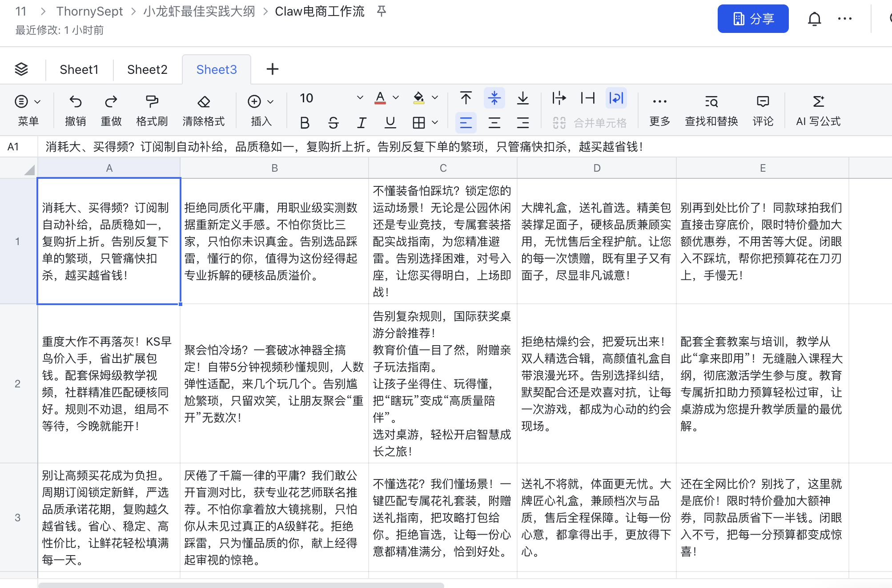Viewport: 892px width, 588px height.
Task: Open 查找和替换 find and replace
Action: coord(711,102)
